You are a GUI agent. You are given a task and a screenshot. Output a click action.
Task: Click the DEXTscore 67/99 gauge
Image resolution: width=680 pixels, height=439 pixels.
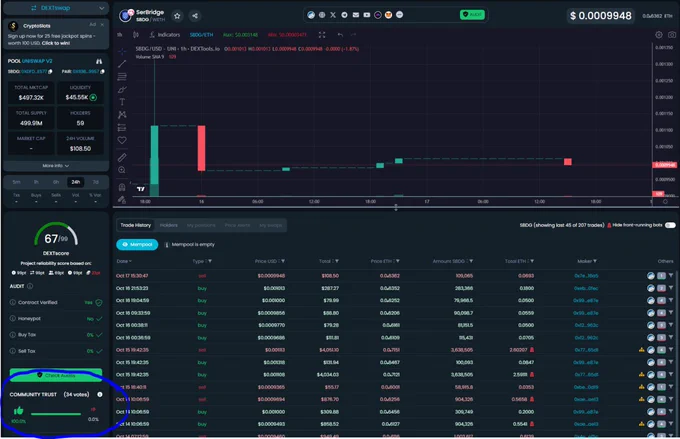coord(56,235)
